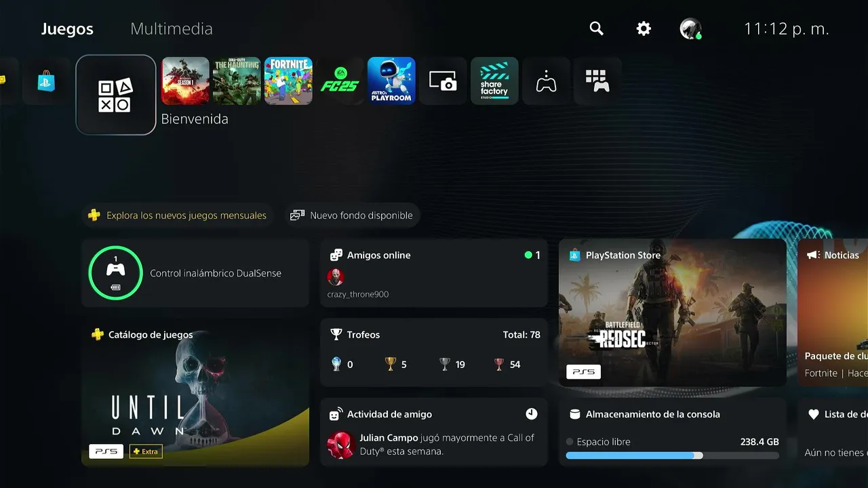Select the Bienvenida home tile

[x=116, y=95]
